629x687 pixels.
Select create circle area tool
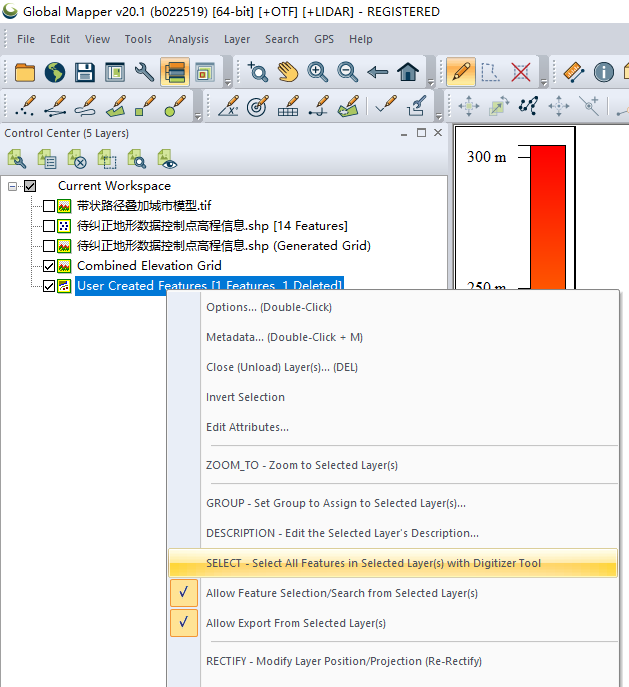(x=175, y=106)
